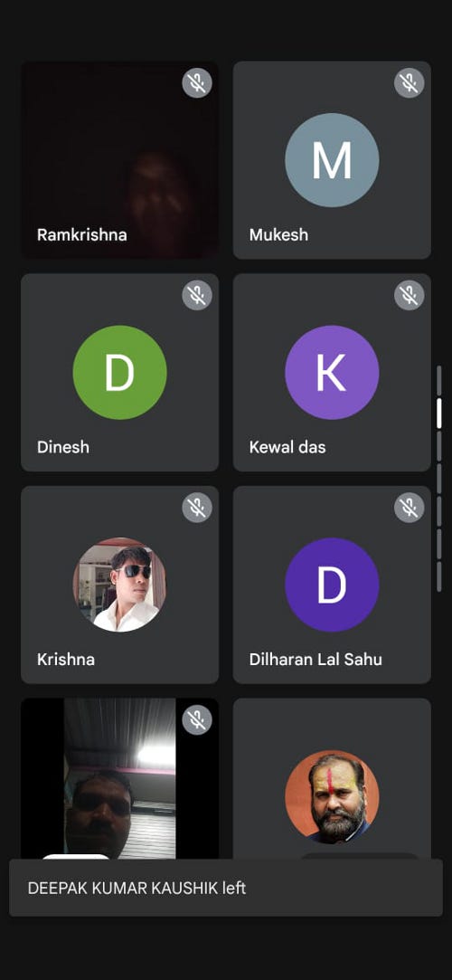
Task: Click the Ramkrishna name label
Action: (81, 235)
